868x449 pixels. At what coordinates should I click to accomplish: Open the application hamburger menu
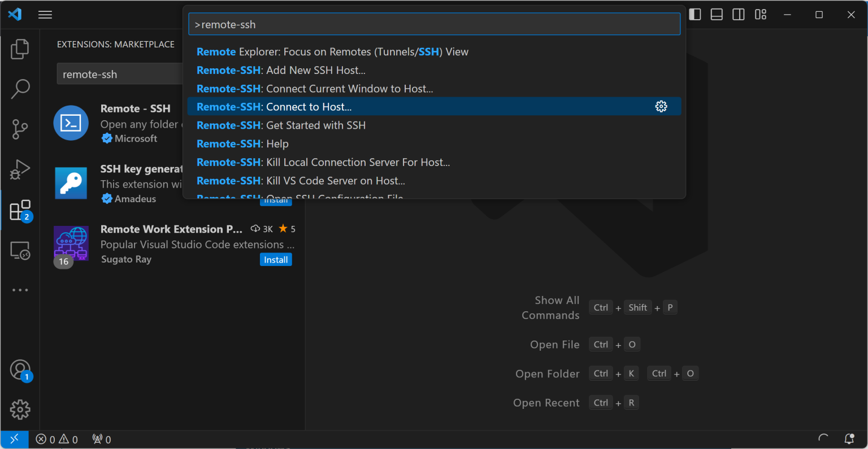[45, 14]
